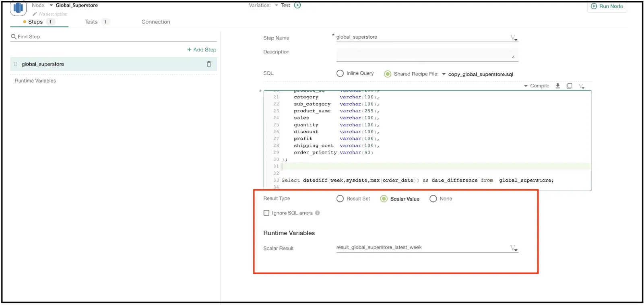Click the Redshift node icon at top left

[18, 8]
